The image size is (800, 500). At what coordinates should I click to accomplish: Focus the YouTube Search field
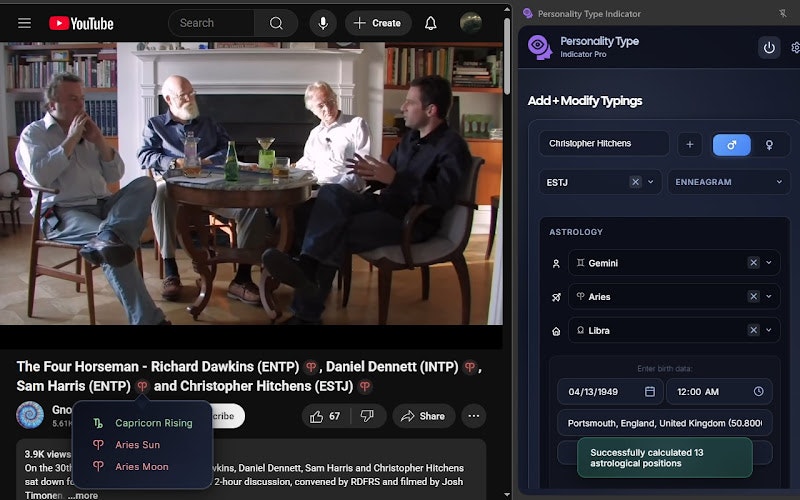click(x=212, y=23)
